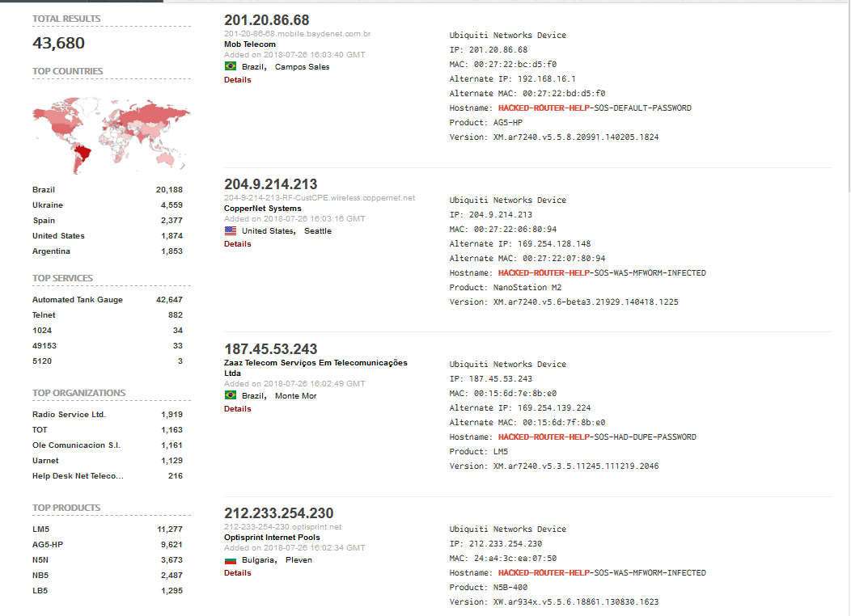This screenshot has width=851, height=616.
Task: Click 'MAC: 00:27:22:bc:d5:f0' text
Action: tap(503, 64)
